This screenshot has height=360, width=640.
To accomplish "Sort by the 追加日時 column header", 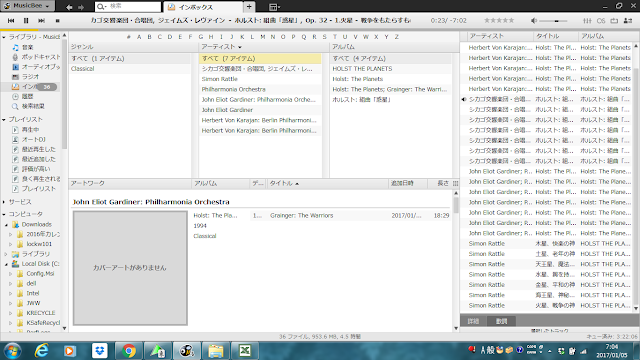I will (x=408, y=183).
